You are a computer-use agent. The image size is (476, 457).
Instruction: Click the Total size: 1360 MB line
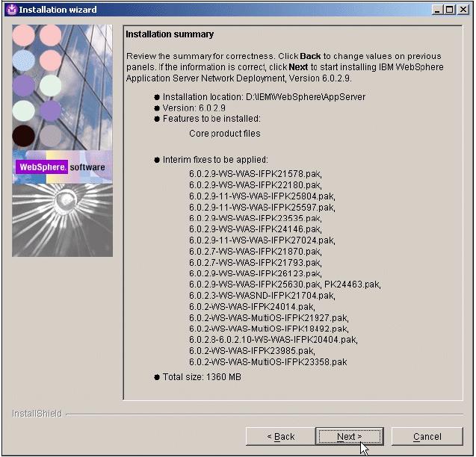point(202,377)
